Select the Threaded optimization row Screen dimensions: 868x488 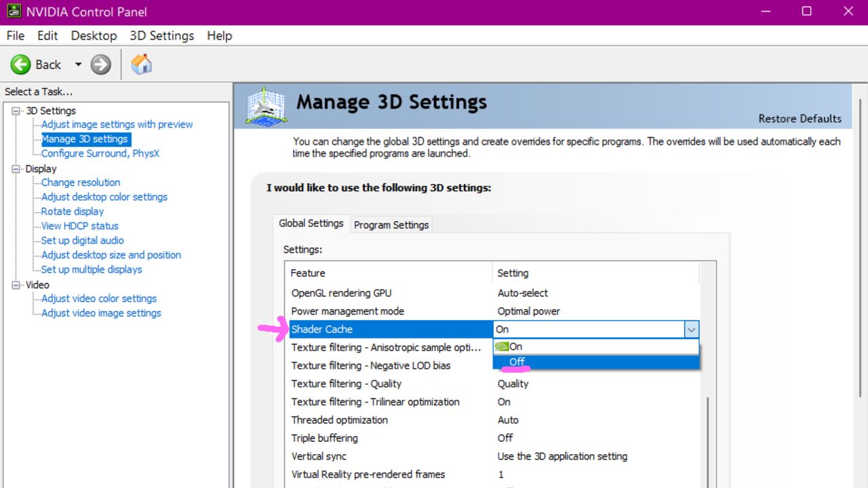494,420
